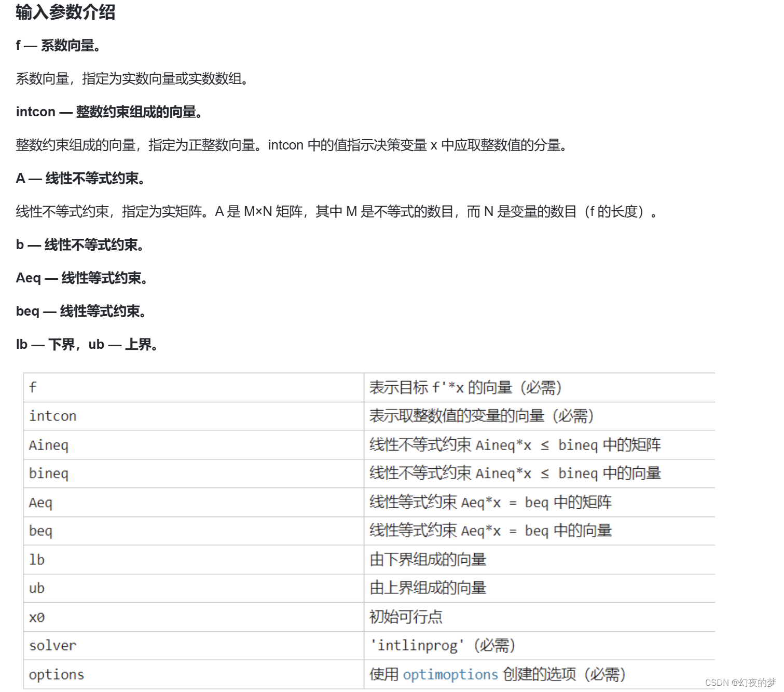The height and width of the screenshot is (692, 784).
Task: Select the lb — 下界，ub — 上界 heading
Action: click(x=86, y=344)
